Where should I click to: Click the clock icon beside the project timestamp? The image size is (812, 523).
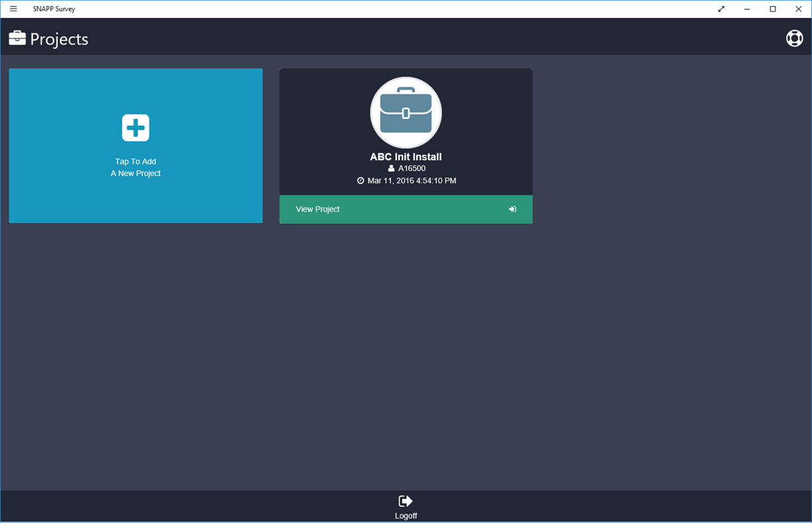[x=361, y=180]
